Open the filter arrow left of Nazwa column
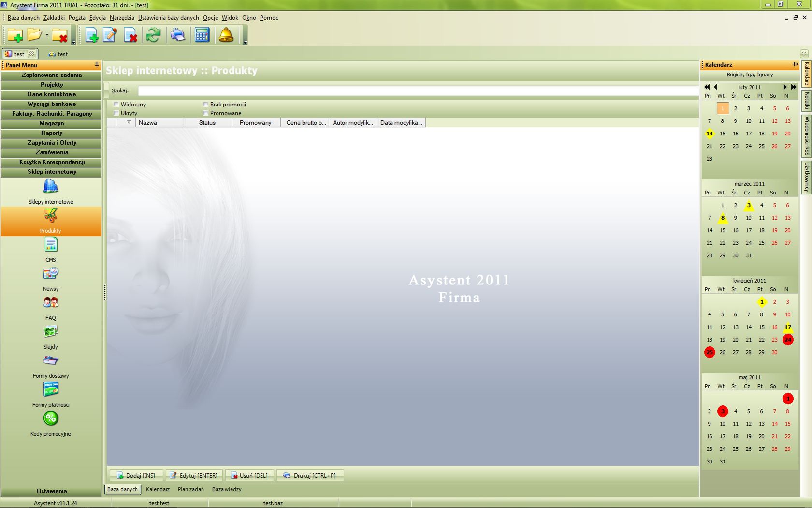The image size is (812, 508). (129, 122)
